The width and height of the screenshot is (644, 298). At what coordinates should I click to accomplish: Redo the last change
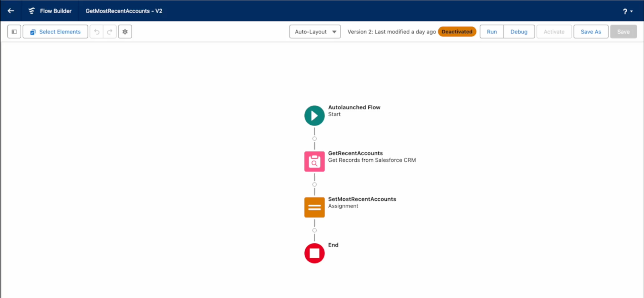(x=109, y=32)
